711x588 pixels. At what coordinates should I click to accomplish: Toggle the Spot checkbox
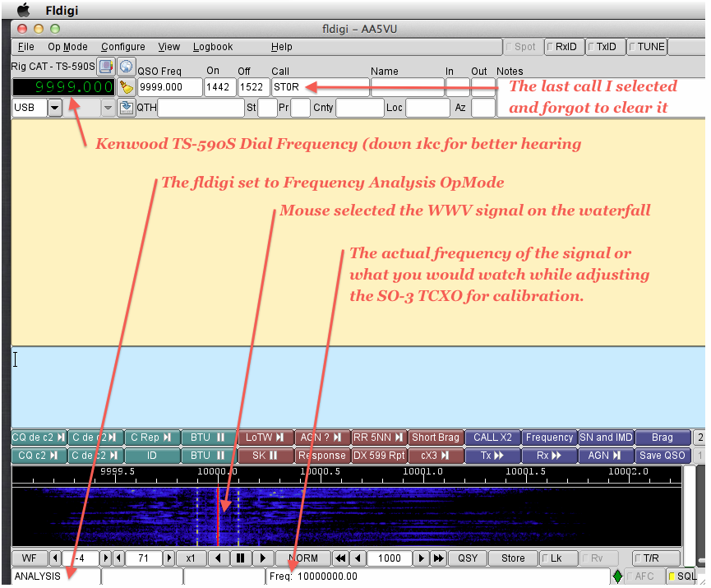point(524,47)
